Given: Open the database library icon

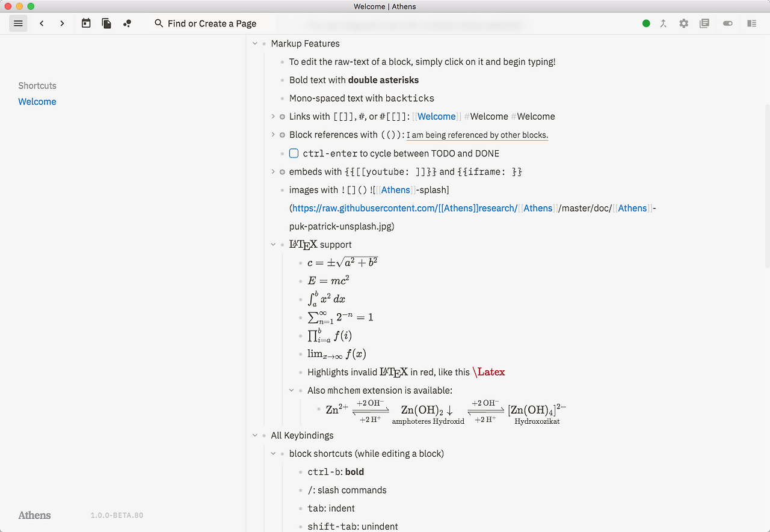Looking at the screenshot, I should (x=704, y=23).
